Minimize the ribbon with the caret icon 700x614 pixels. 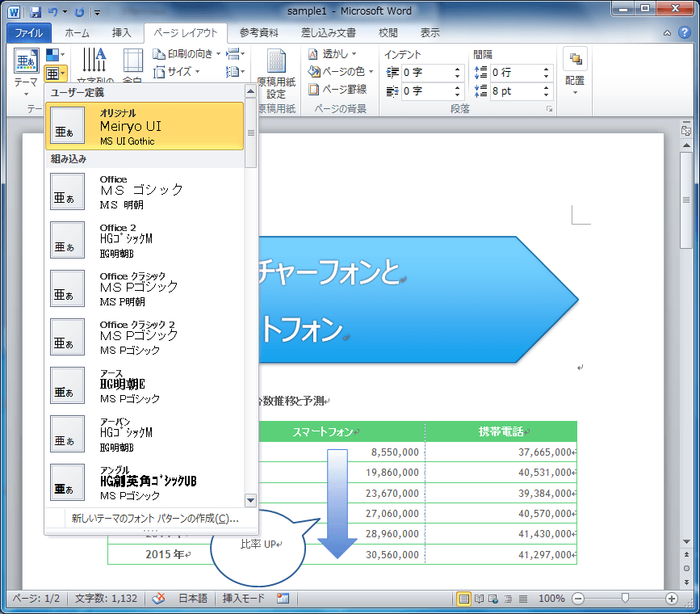pyautogui.click(x=667, y=32)
